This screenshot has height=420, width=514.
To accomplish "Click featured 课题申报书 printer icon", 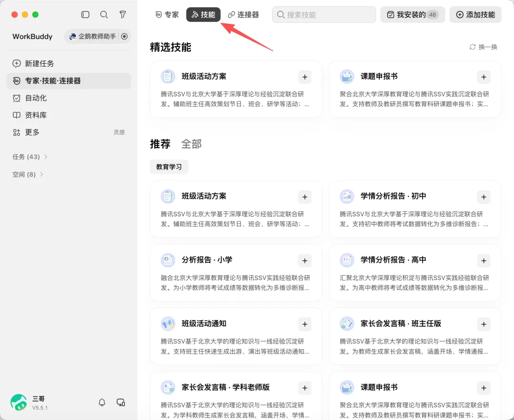I will coord(347,77).
